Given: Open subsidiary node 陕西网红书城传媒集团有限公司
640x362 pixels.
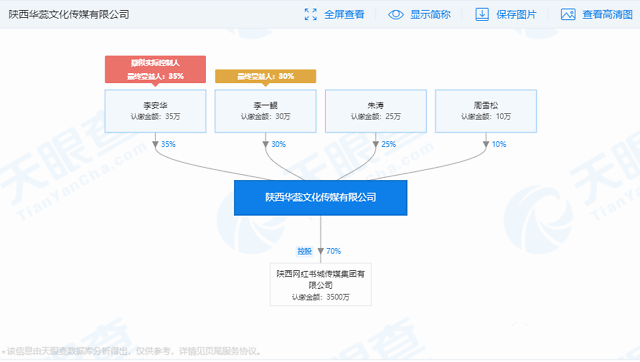Looking at the screenshot, I should click(x=320, y=284).
